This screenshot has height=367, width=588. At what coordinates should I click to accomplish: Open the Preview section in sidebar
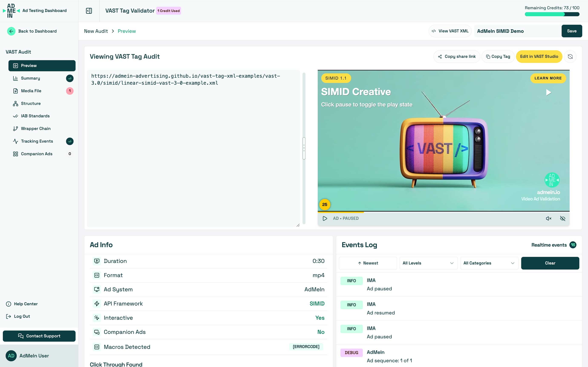pos(42,66)
